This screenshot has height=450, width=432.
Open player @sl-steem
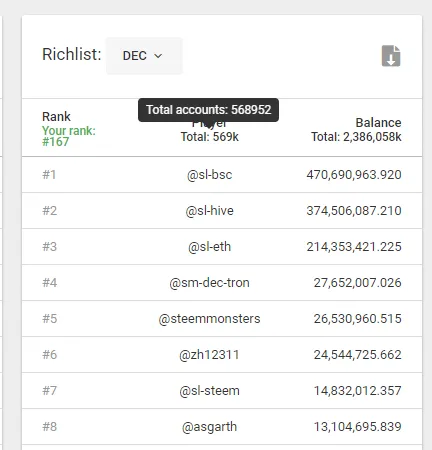click(209, 391)
